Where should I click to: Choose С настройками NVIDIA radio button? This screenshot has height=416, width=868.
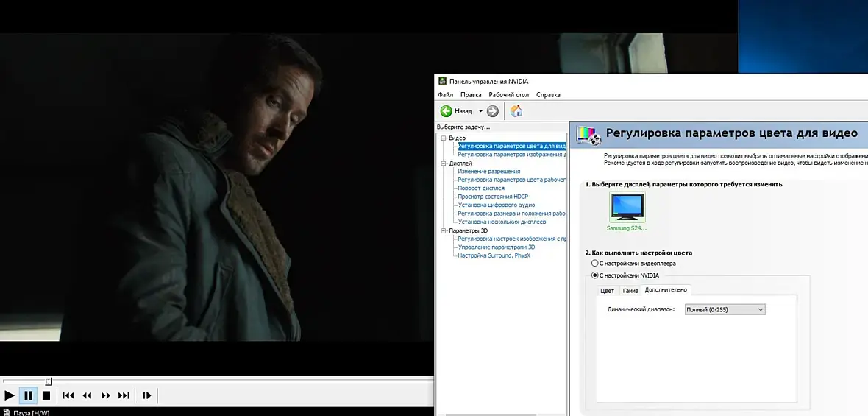[x=594, y=275]
